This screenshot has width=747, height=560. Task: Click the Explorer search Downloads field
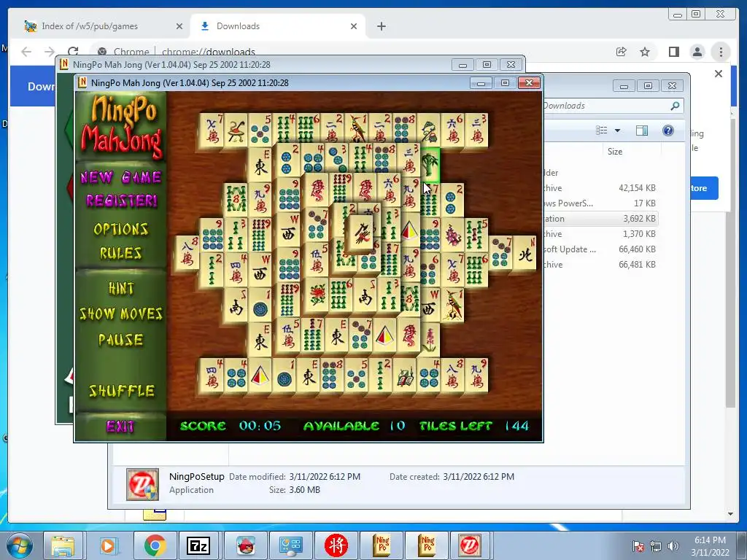pyautogui.click(x=613, y=106)
